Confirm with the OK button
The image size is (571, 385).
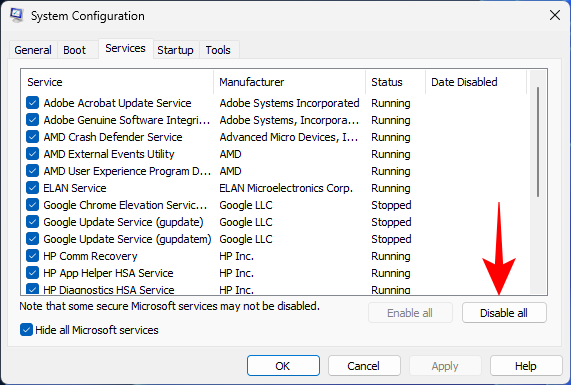pyautogui.click(x=283, y=366)
